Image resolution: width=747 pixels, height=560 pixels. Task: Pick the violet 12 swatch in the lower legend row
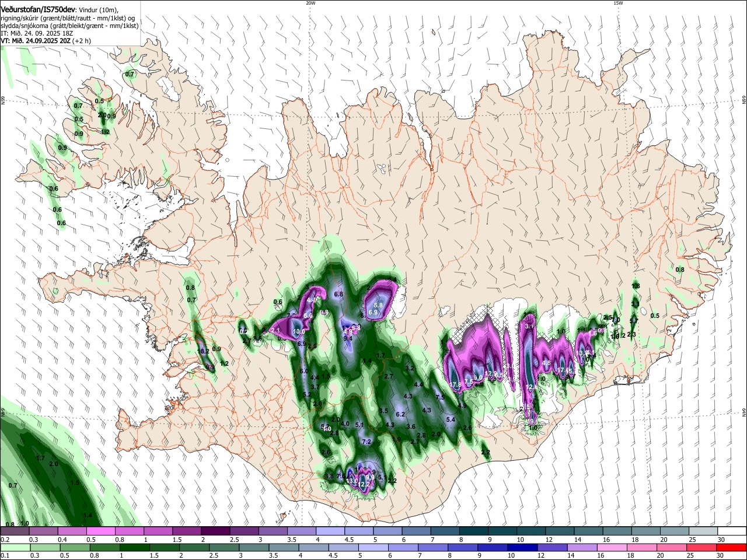click(x=553, y=547)
